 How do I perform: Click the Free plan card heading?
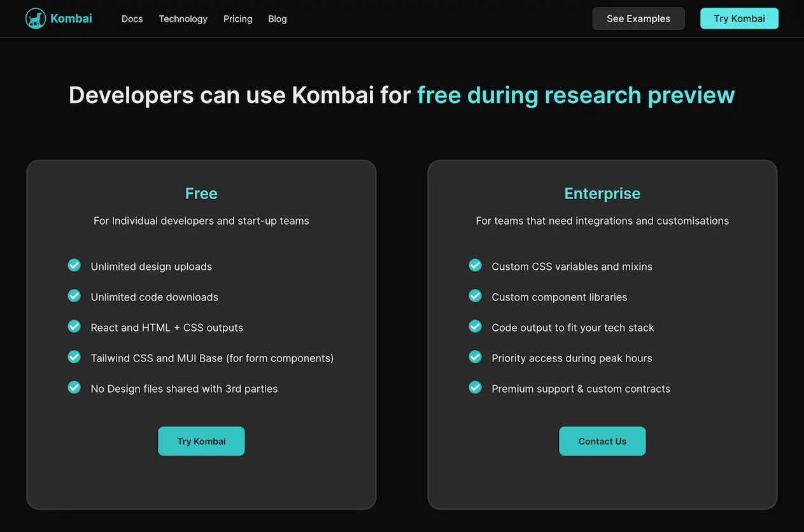(x=201, y=193)
